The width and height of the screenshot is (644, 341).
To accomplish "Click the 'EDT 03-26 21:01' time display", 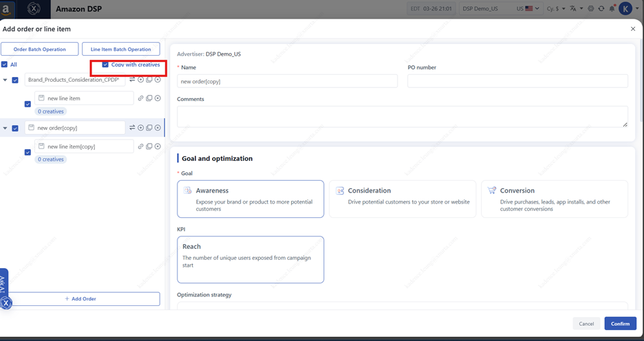I will pos(431,9).
